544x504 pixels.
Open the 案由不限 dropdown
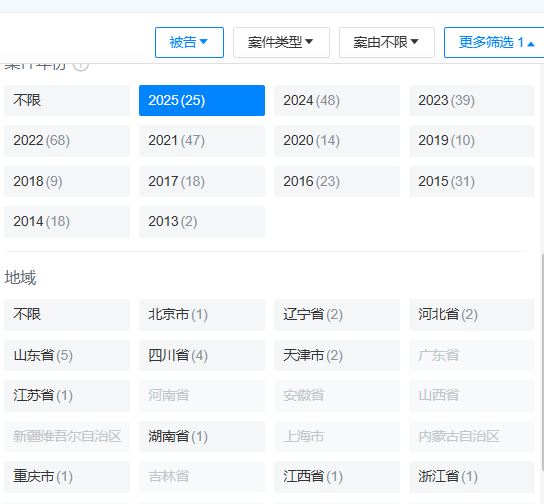point(387,42)
